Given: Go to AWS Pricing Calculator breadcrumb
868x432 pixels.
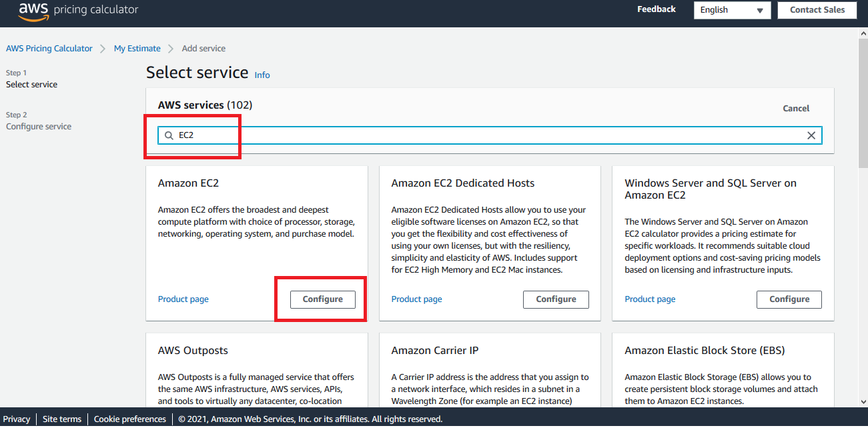Looking at the screenshot, I should [x=49, y=49].
